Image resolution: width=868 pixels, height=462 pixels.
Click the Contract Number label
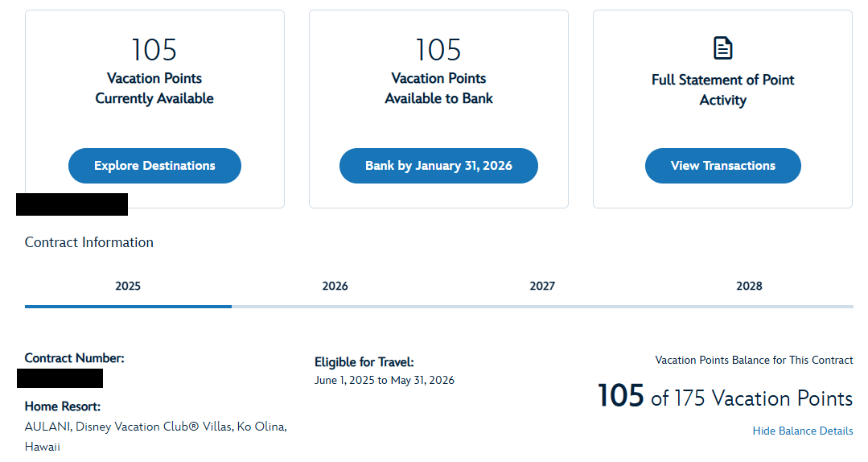tap(75, 358)
